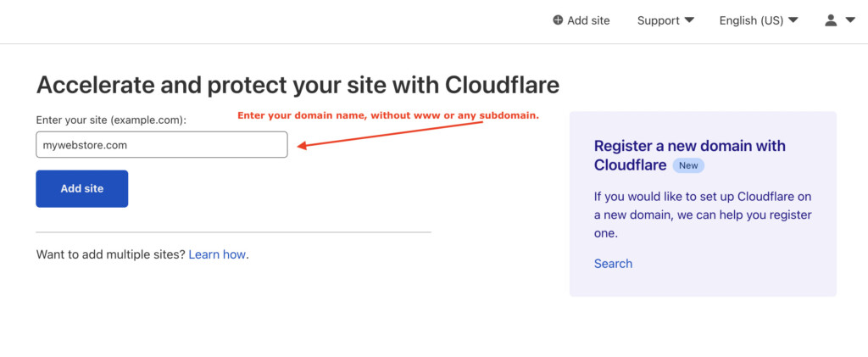
Task: Expand the Support dropdown arrow
Action: [x=689, y=20]
